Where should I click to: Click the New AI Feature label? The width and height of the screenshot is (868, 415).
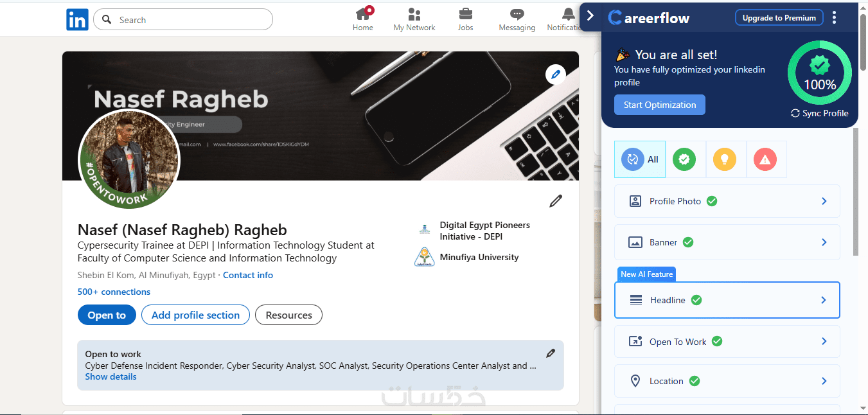(646, 274)
